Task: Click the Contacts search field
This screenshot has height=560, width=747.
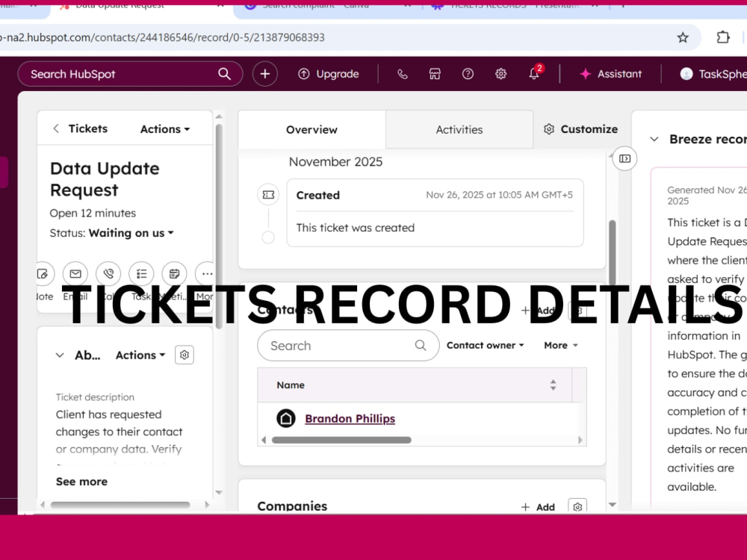Action: pyautogui.click(x=348, y=345)
